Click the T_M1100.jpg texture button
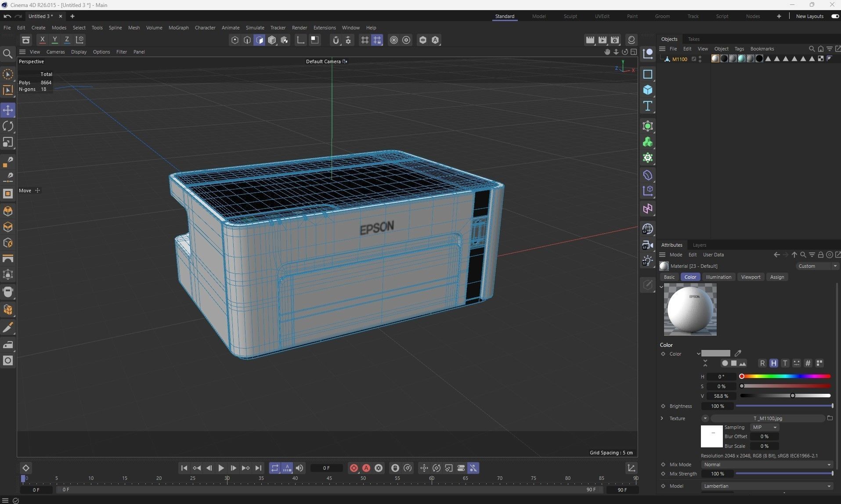 point(768,418)
